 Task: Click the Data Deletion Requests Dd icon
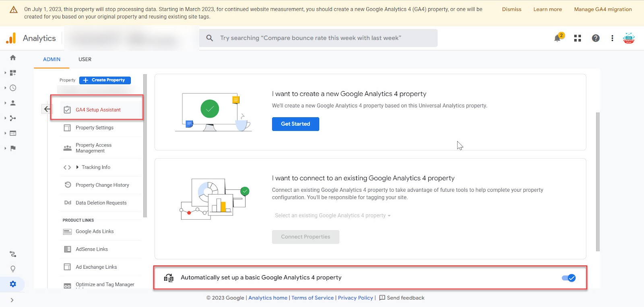coord(68,203)
